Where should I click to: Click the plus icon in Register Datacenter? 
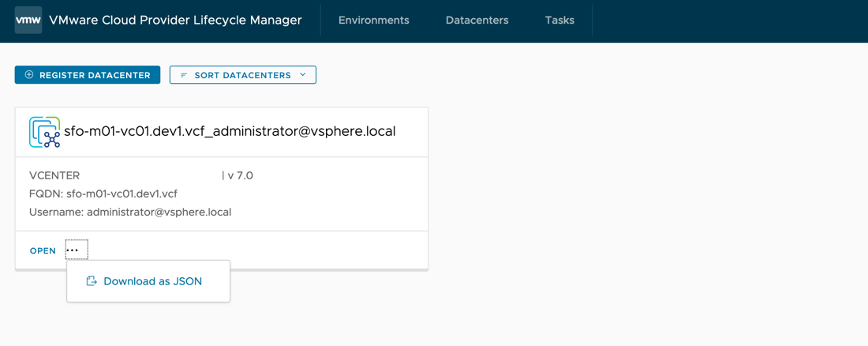[x=29, y=75]
